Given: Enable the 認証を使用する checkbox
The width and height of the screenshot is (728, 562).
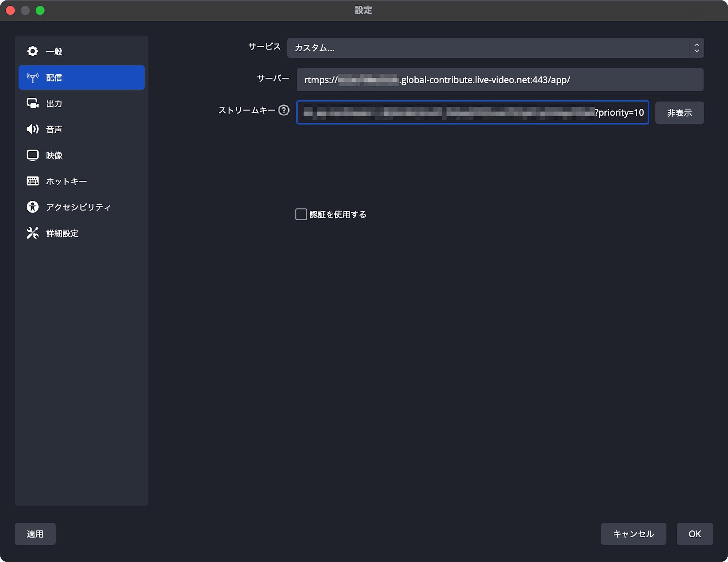Looking at the screenshot, I should coord(301,214).
